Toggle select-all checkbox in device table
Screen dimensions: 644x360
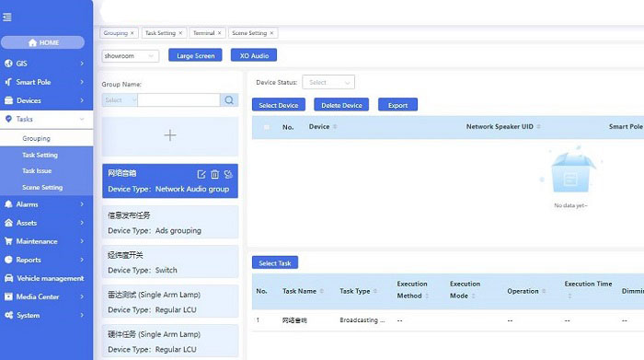coord(267,127)
